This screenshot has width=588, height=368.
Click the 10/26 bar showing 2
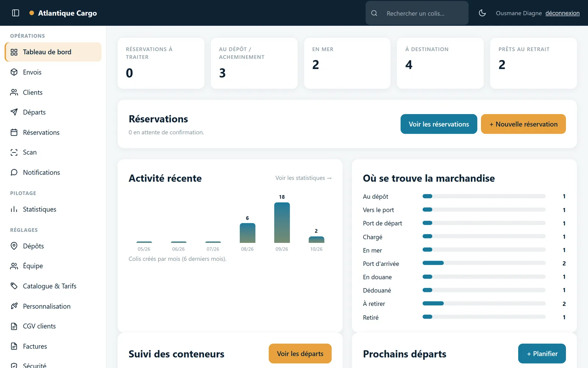316,240
